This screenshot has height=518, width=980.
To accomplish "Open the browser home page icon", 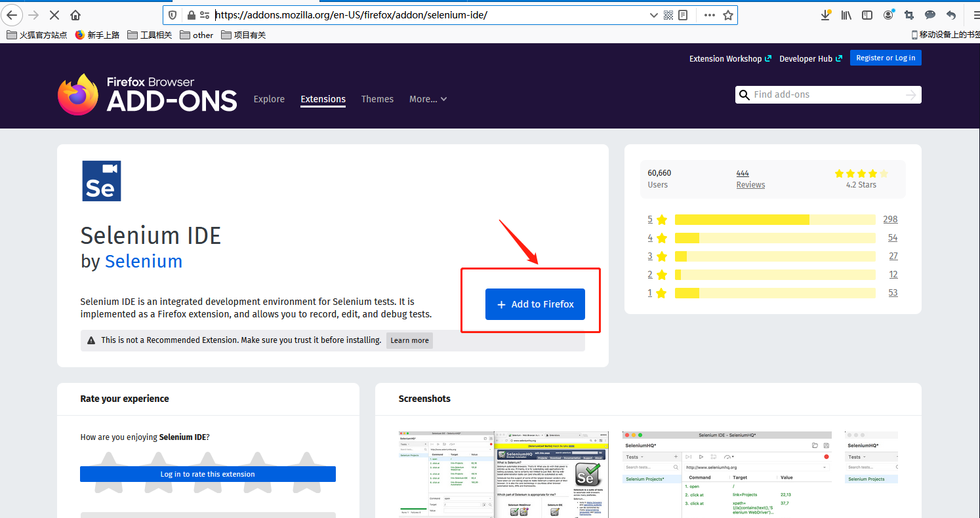I will [x=75, y=14].
